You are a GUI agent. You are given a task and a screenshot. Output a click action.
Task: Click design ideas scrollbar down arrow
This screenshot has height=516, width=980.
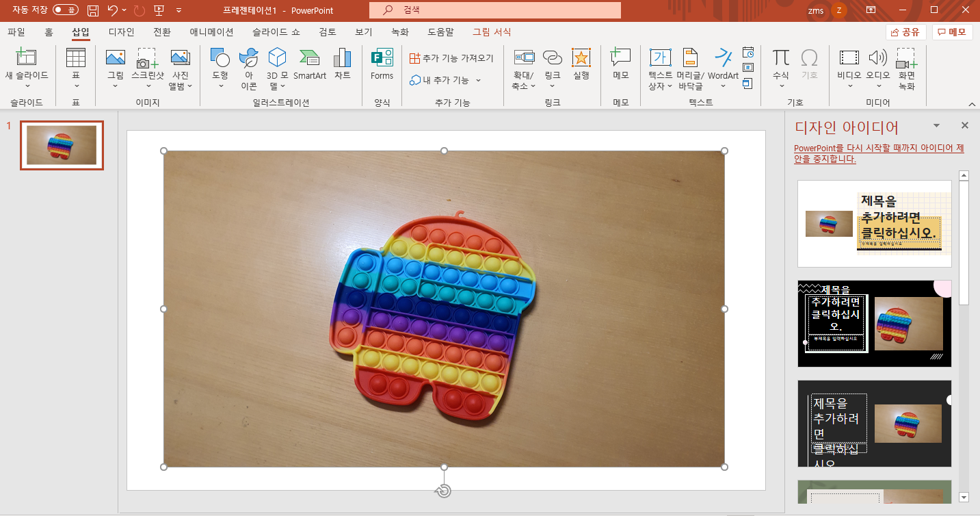964,498
